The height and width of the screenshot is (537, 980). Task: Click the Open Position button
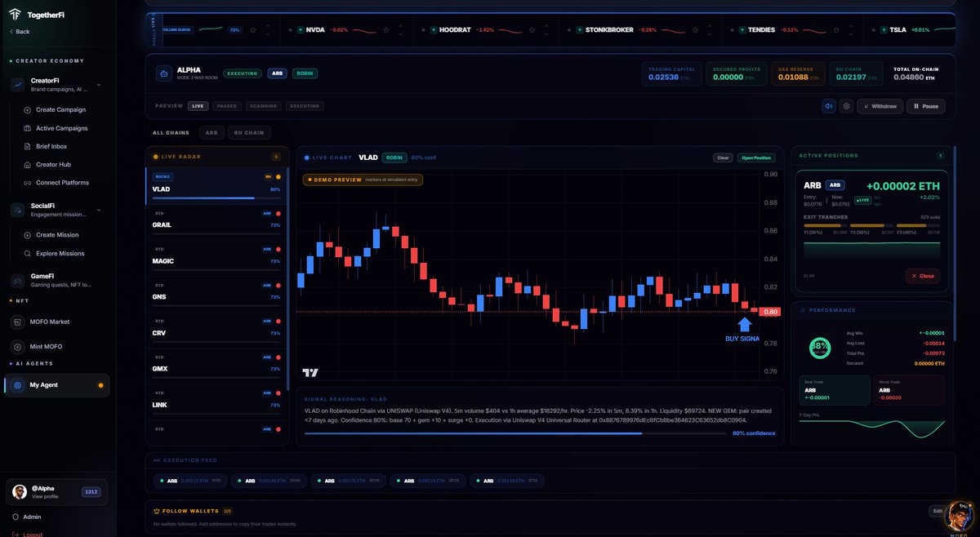[x=755, y=158]
